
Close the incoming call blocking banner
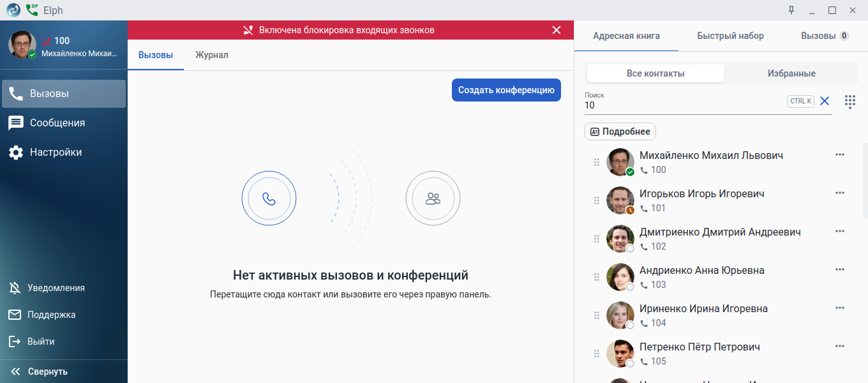557,30
